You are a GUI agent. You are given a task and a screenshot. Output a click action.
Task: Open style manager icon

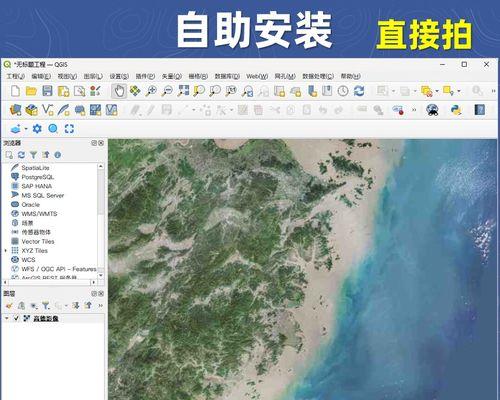pyautogui.click(x=95, y=91)
